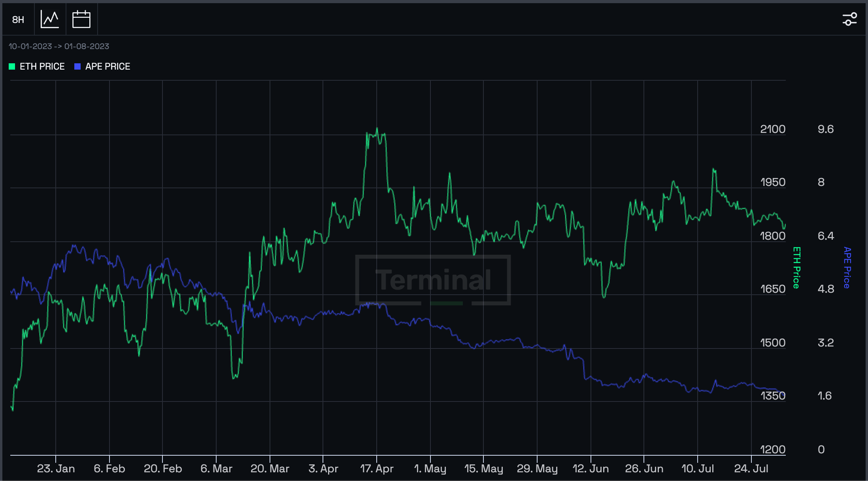
Task: Select the 23. Jan x-axis label
Action: point(56,469)
